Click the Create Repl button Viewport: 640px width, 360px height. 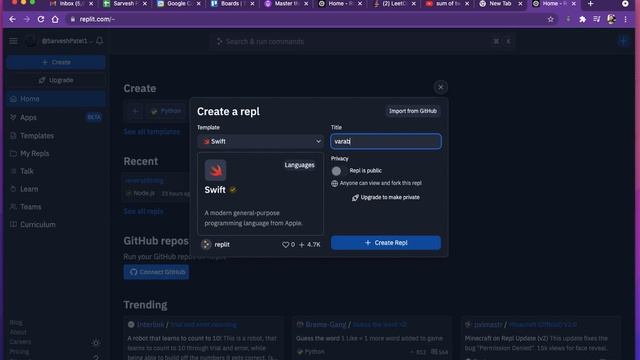point(386,243)
